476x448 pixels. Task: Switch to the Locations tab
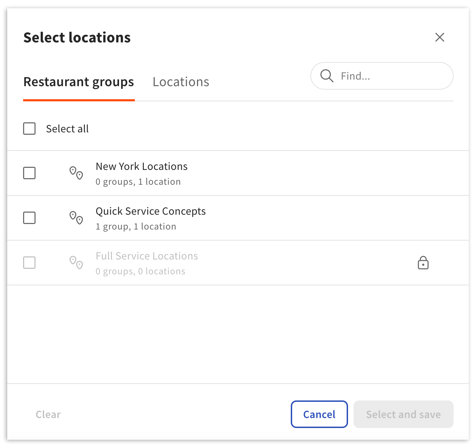pos(180,82)
